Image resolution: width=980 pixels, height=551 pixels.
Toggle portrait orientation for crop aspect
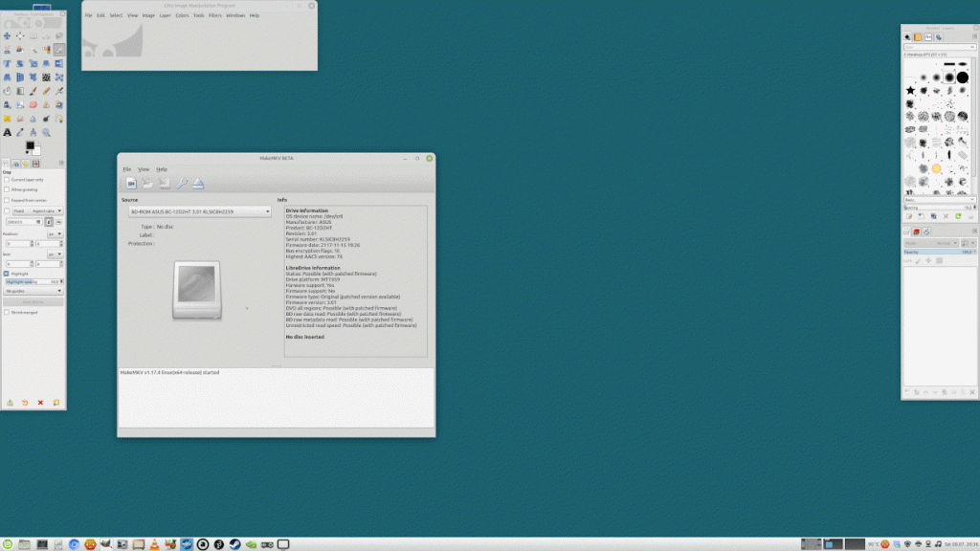pyautogui.click(x=50, y=222)
